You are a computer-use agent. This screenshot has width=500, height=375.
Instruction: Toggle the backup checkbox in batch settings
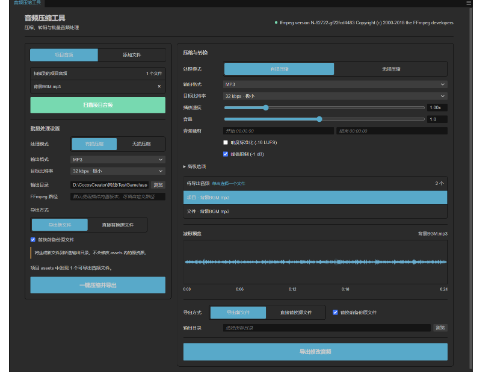point(33,240)
